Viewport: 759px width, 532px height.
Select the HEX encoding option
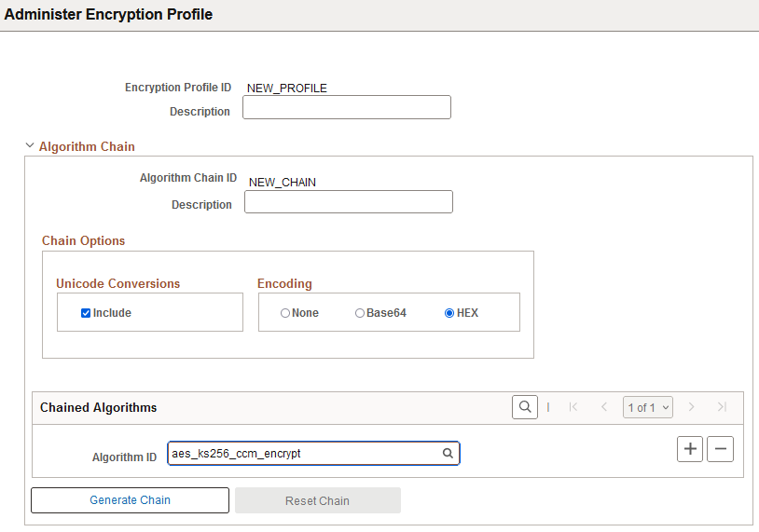coord(449,313)
